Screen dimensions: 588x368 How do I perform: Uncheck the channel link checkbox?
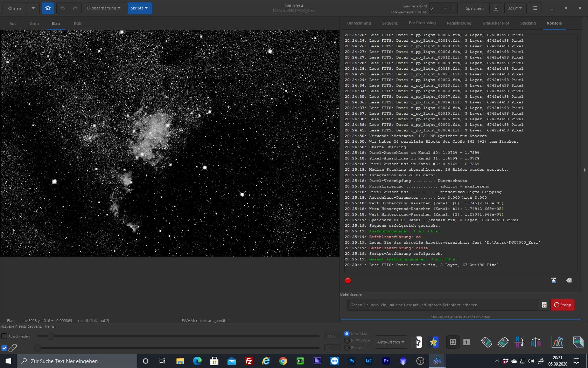point(4,348)
